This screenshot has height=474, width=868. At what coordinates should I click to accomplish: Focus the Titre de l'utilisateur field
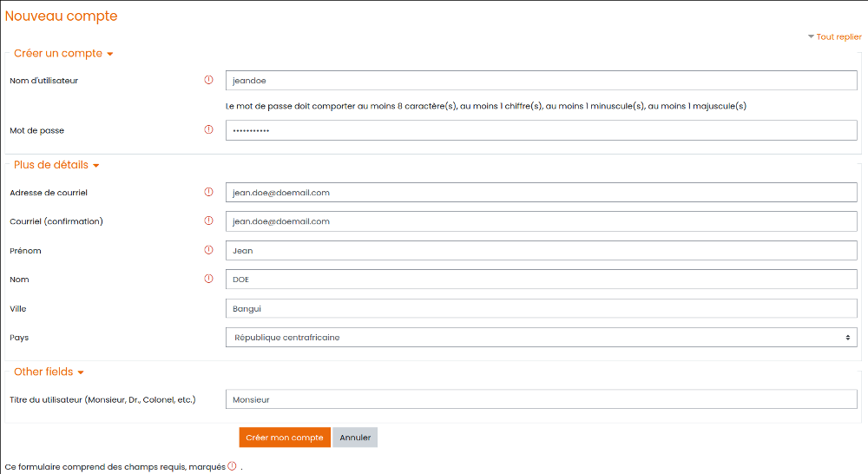click(541, 399)
